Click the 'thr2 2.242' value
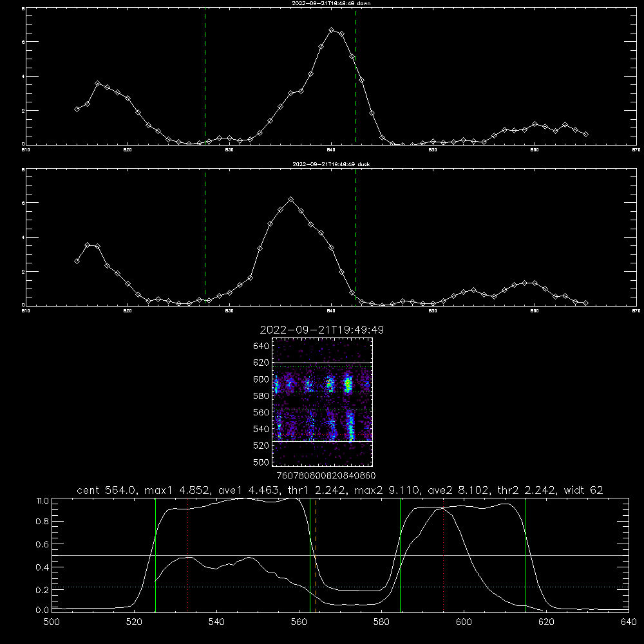The height and width of the screenshot is (644, 644). [527, 490]
